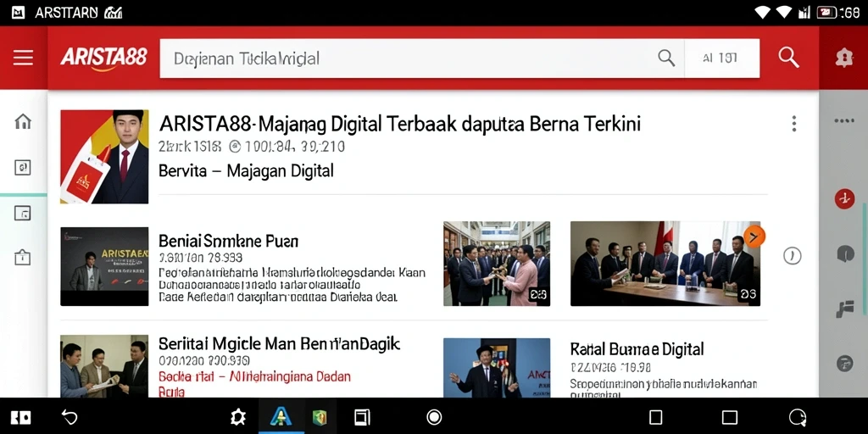The width and height of the screenshot is (868, 434).
Task: Open the settings gear in bottom bar
Action: point(238,417)
